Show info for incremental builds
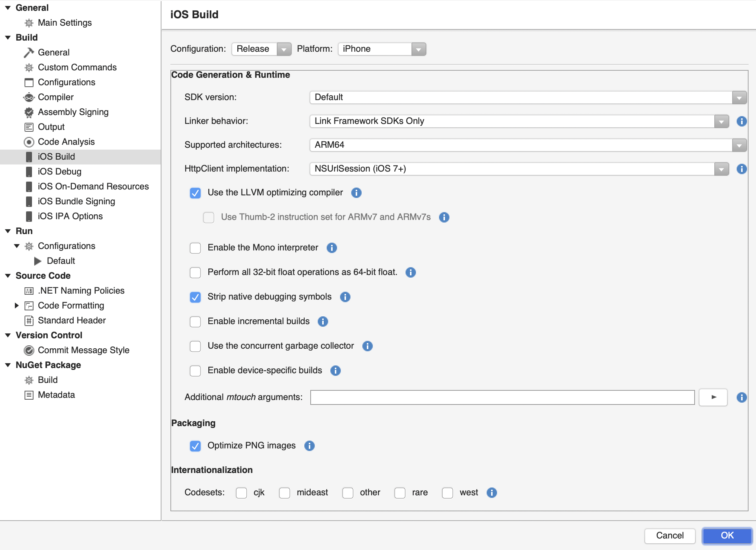 (323, 322)
